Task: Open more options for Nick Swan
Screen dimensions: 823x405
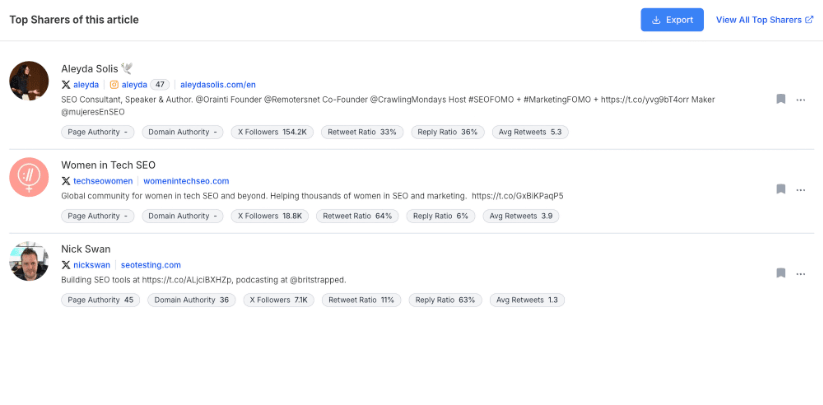Action: pyautogui.click(x=800, y=273)
